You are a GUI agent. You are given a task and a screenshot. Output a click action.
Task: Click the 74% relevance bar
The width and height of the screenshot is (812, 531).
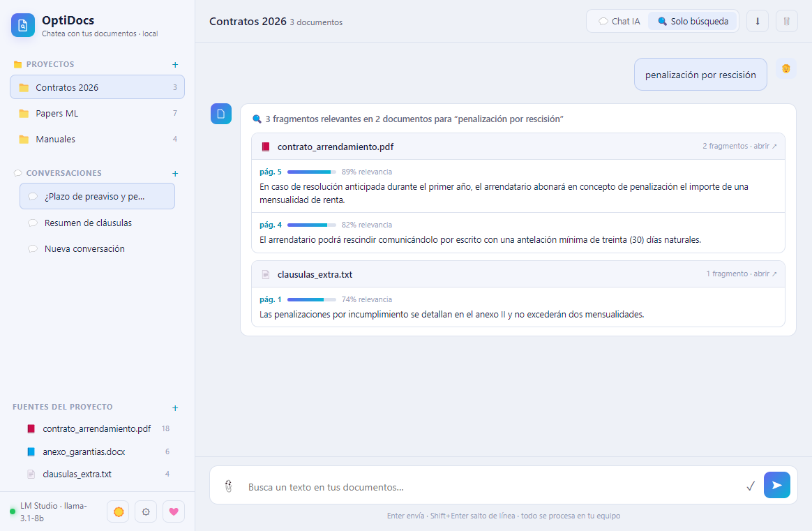[x=312, y=299]
